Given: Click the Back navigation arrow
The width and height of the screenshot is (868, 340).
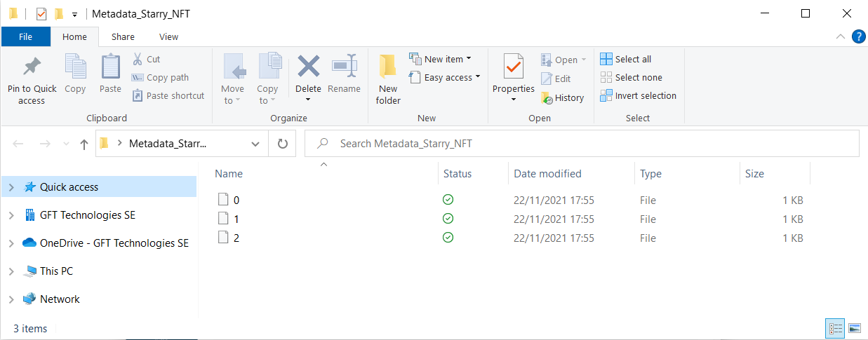Looking at the screenshot, I should [x=18, y=144].
